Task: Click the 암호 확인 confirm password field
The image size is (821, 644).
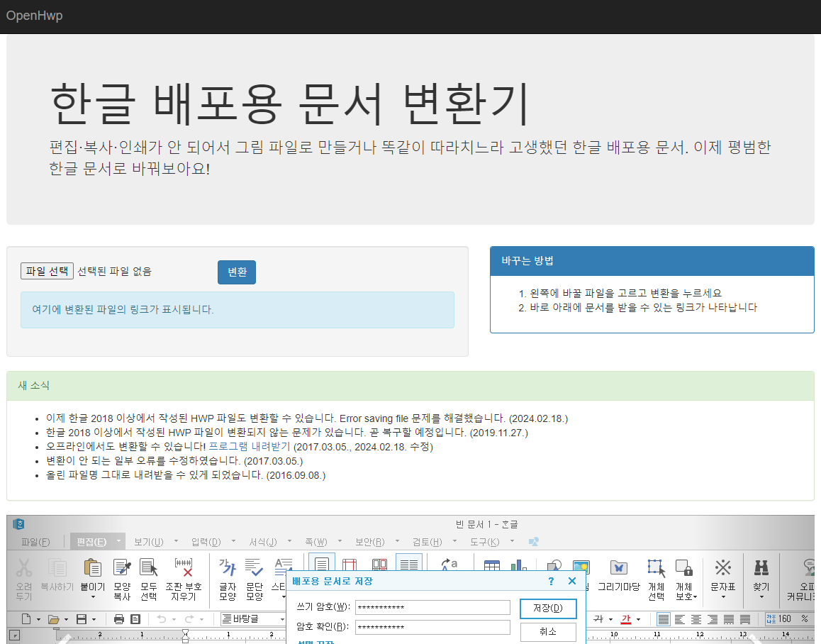Action: (432, 627)
